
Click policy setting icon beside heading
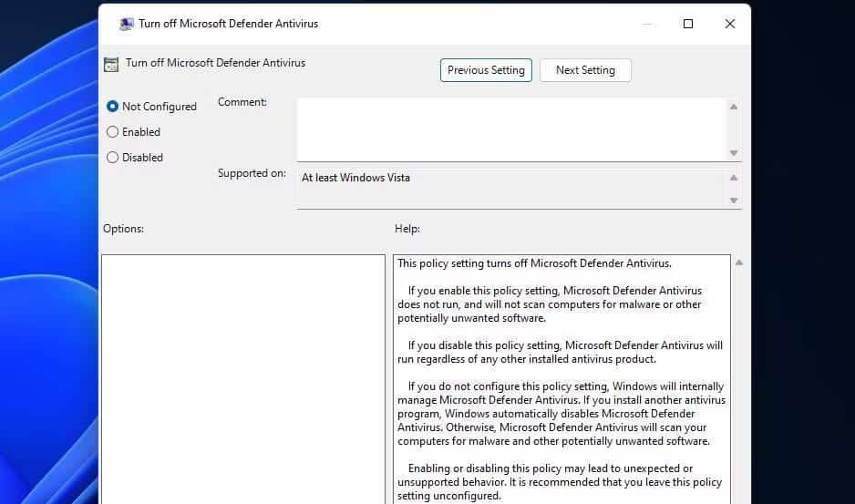(x=111, y=65)
